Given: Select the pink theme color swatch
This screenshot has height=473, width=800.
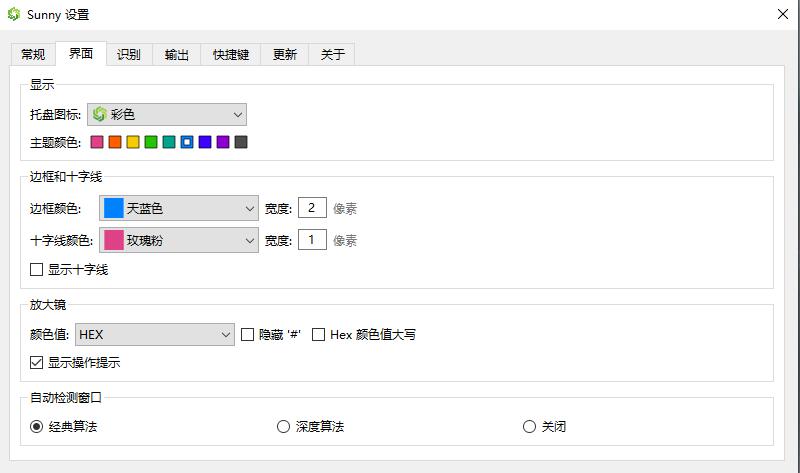Looking at the screenshot, I should pos(97,142).
